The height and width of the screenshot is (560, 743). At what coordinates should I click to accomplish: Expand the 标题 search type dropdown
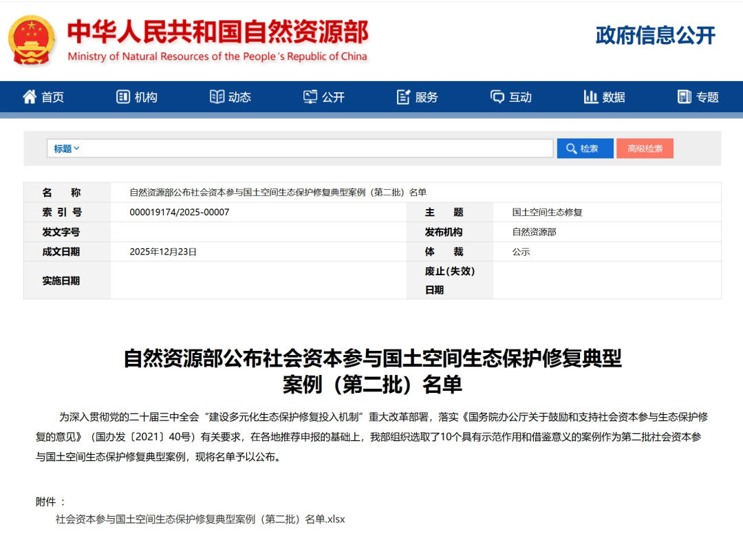pyautogui.click(x=67, y=149)
